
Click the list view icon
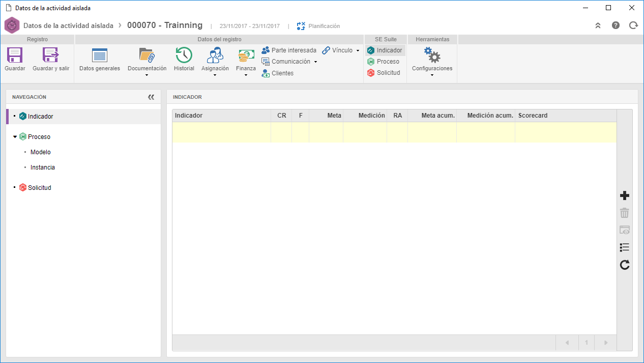point(625,247)
